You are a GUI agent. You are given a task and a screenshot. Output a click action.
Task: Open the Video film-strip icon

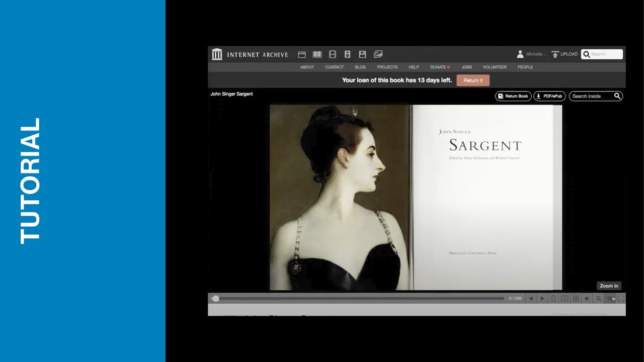(x=333, y=54)
